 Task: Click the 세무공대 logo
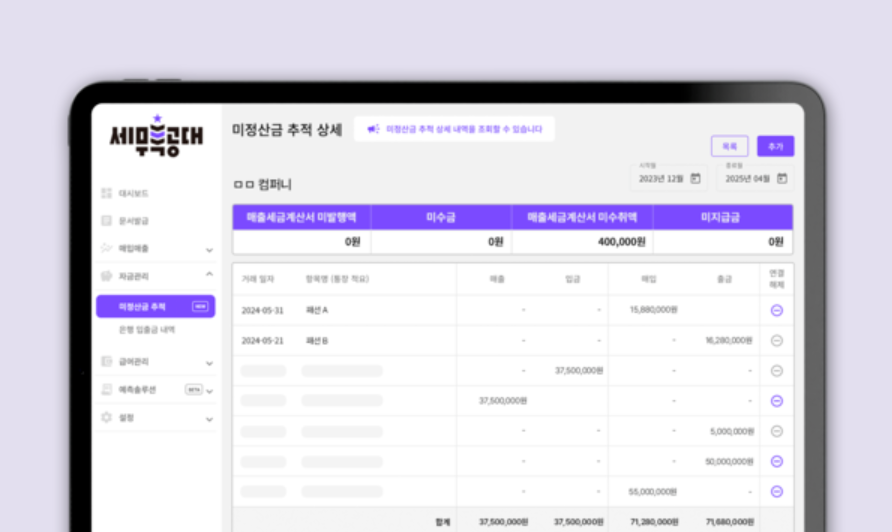coord(156,135)
